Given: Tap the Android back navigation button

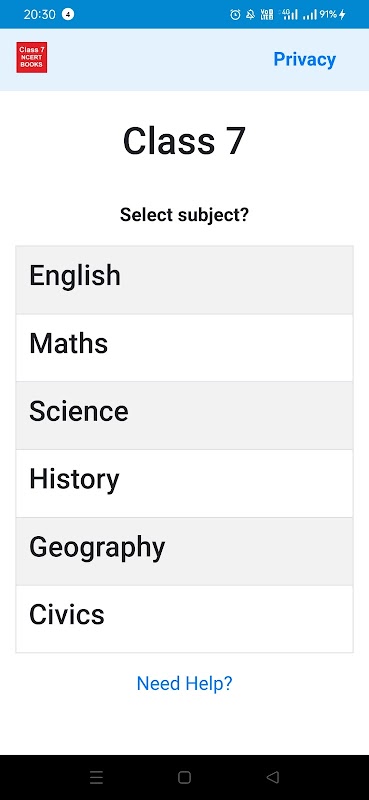Looking at the screenshot, I should coord(273,777).
